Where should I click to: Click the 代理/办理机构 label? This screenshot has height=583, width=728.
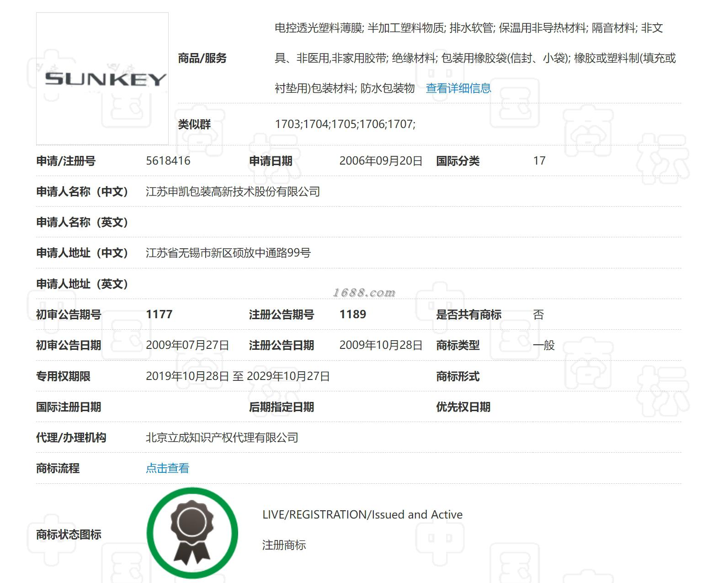point(71,438)
